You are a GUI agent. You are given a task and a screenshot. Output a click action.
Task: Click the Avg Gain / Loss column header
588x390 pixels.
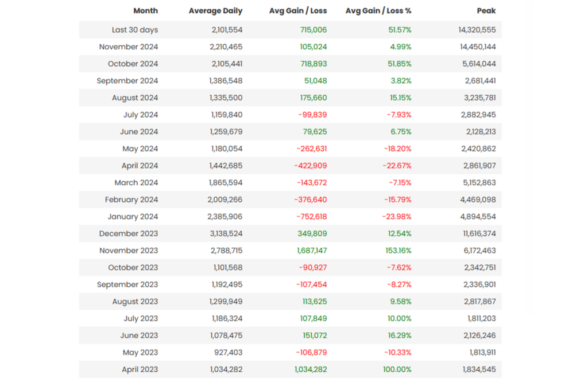click(297, 11)
